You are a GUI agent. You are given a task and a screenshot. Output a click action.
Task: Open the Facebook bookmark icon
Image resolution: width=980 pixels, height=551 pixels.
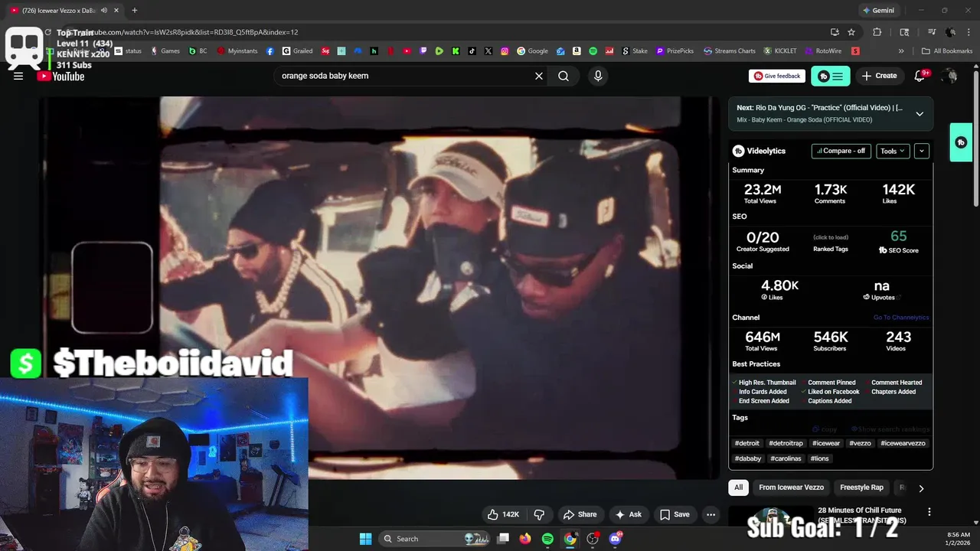[270, 51]
